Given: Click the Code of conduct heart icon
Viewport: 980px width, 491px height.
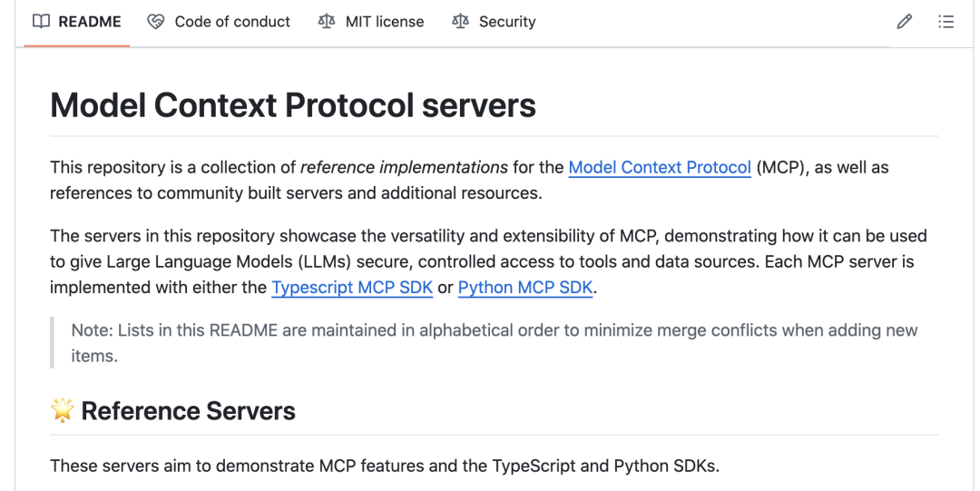Looking at the screenshot, I should tap(156, 22).
